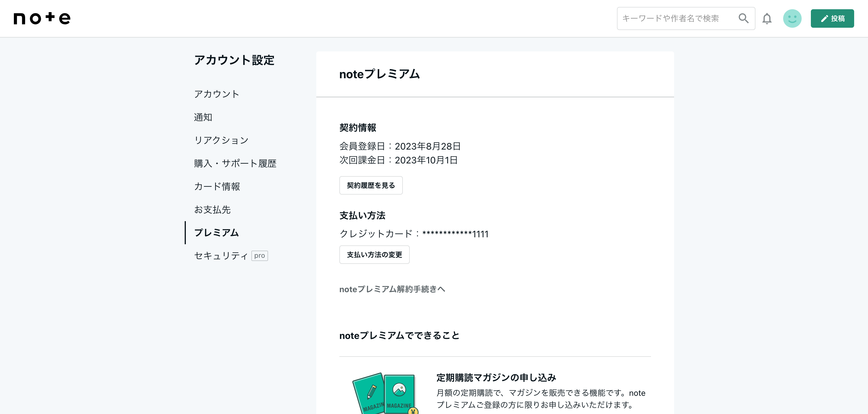Open 購入・サポート履歴 section
The image size is (868, 414).
[x=235, y=163]
